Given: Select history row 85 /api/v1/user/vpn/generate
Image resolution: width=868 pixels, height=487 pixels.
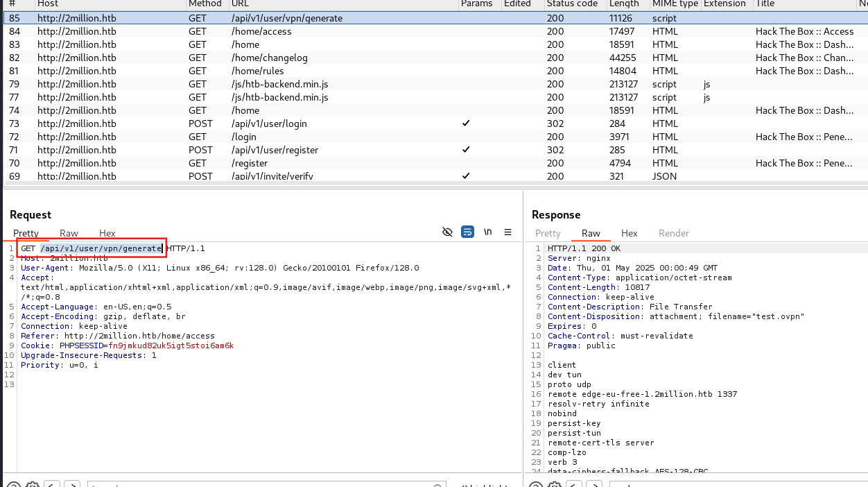Looking at the screenshot, I should point(435,18).
